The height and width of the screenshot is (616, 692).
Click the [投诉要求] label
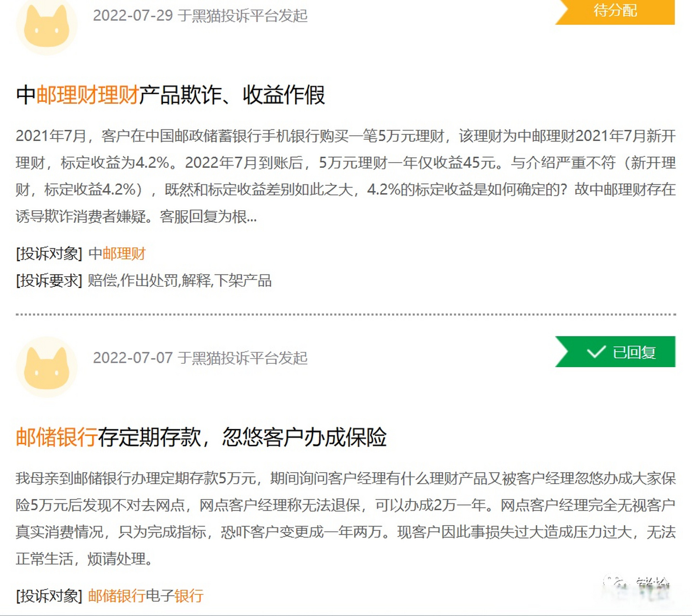tap(49, 281)
